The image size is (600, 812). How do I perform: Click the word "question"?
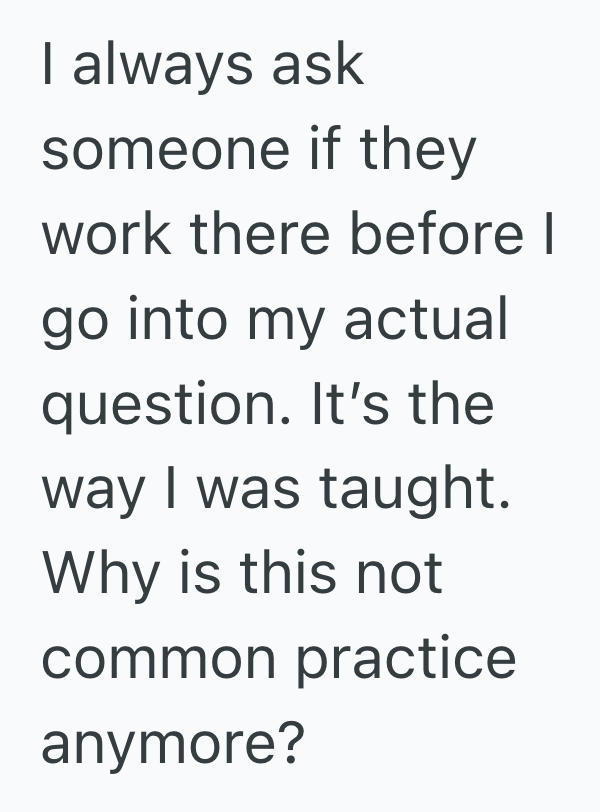pos(183,407)
